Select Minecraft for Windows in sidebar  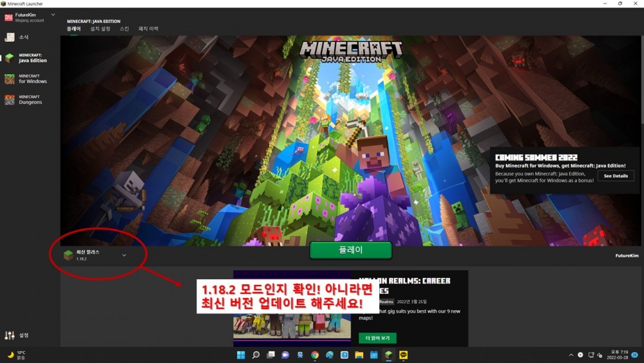pyautogui.click(x=26, y=79)
